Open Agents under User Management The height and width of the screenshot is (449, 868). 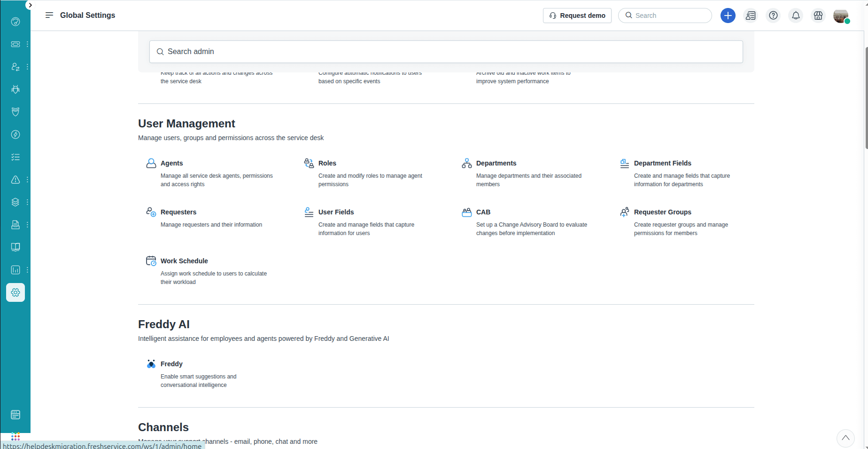pos(171,163)
